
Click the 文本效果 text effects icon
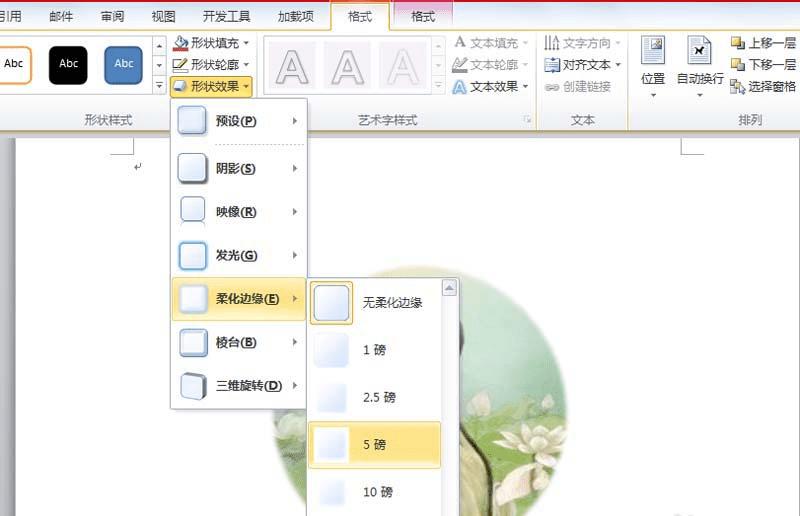[459, 87]
